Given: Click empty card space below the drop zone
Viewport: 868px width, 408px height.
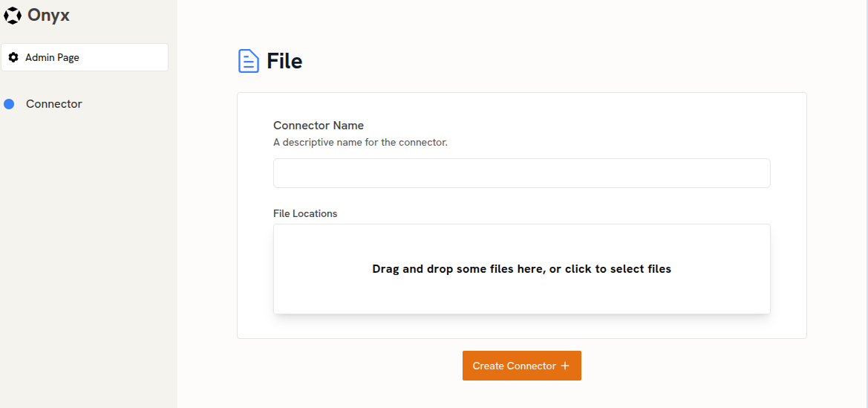Looking at the screenshot, I should coord(521,326).
